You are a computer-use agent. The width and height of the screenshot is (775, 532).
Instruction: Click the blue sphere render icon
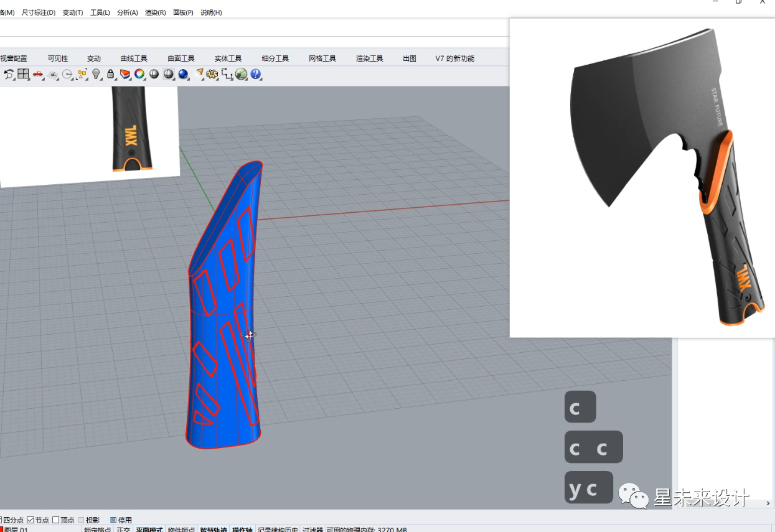[183, 74]
